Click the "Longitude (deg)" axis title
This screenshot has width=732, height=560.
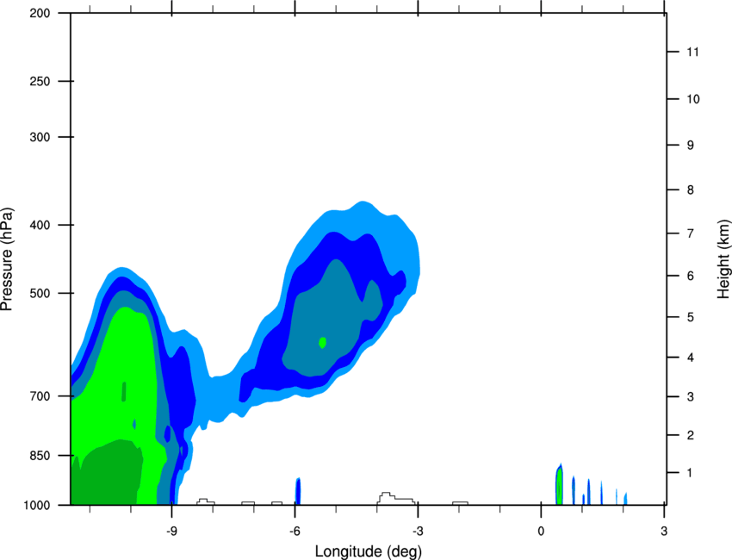369,551
